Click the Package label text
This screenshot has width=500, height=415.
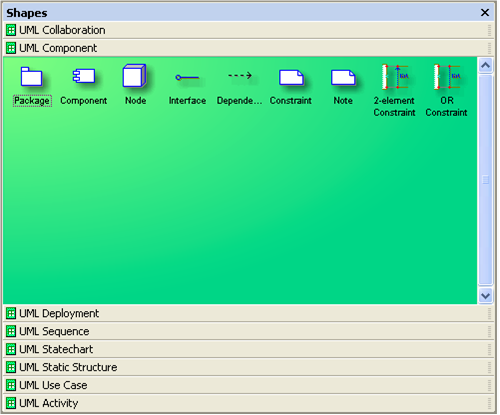pos(32,101)
